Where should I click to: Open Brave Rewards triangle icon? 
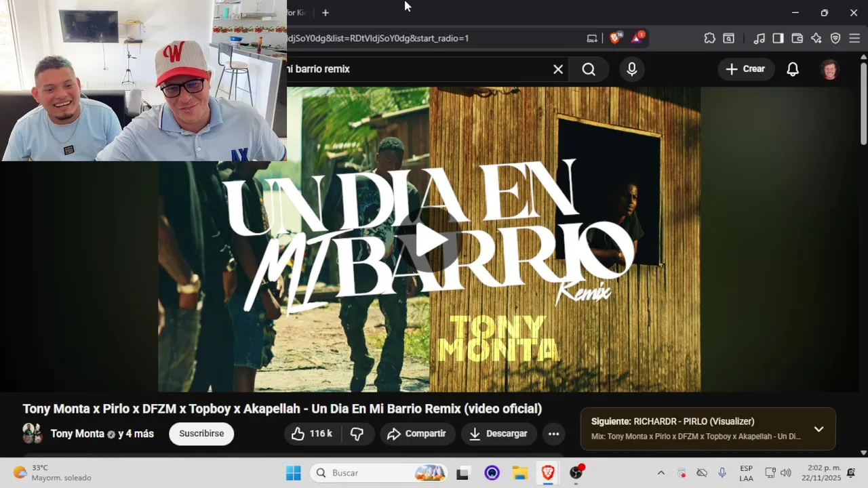(x=637, y=38)
